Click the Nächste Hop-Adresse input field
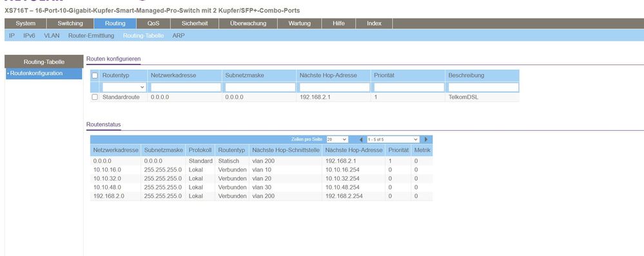The image size is (644, 256). coord(335,87)
